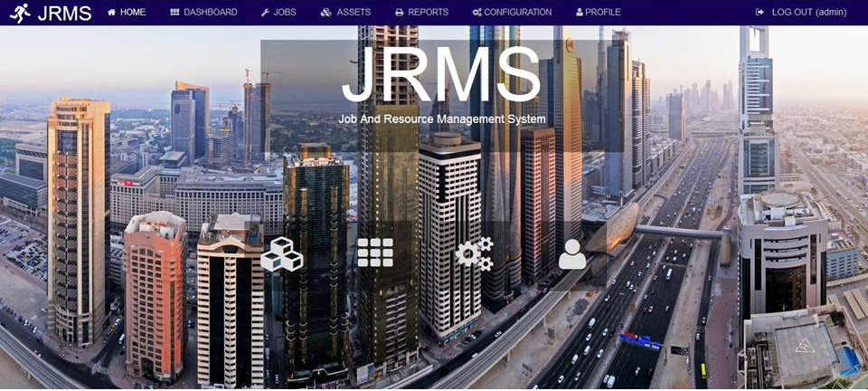Open the DASHBOARD menu item
This screenshot has height=391, width=868.
203,12
